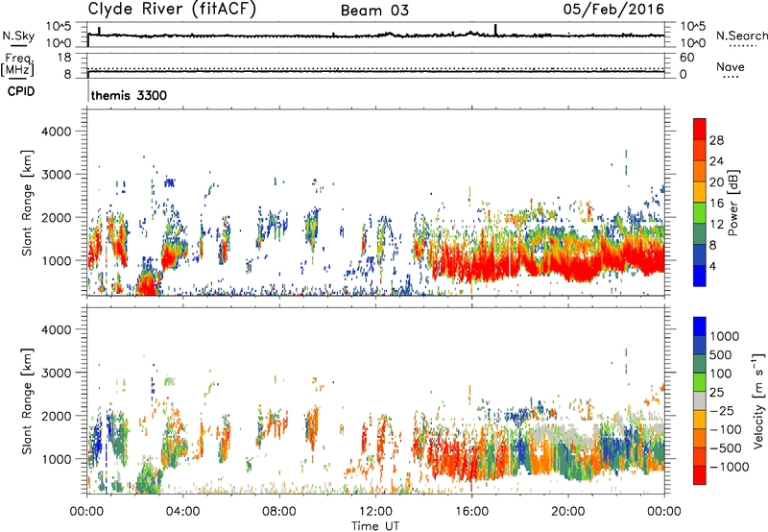Screen dimensions: 768x532
Task: Click the '12:00' time axis label
Action: point(375,512)
